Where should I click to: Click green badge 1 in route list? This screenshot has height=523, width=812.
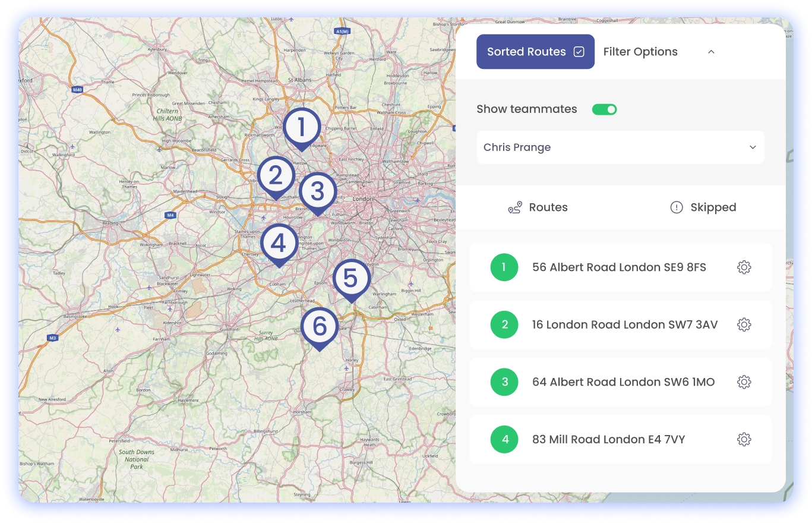point(504,267)
